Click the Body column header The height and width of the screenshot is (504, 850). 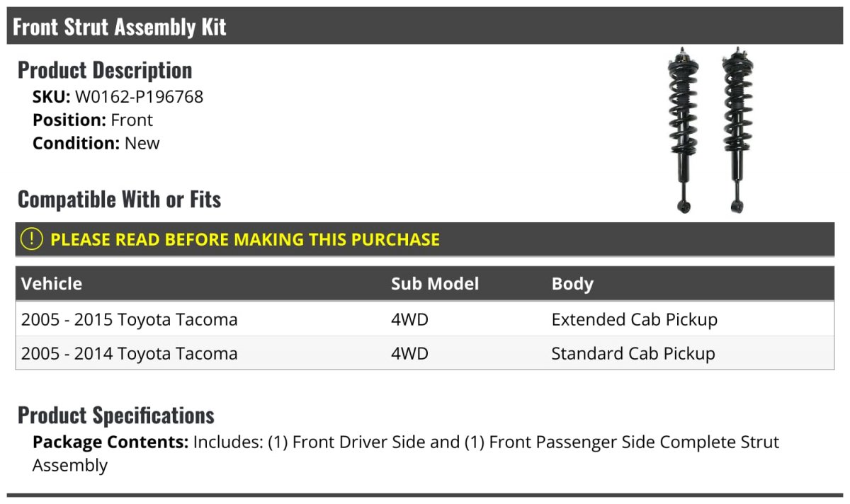pyautogui.click(x=572, y=284)
